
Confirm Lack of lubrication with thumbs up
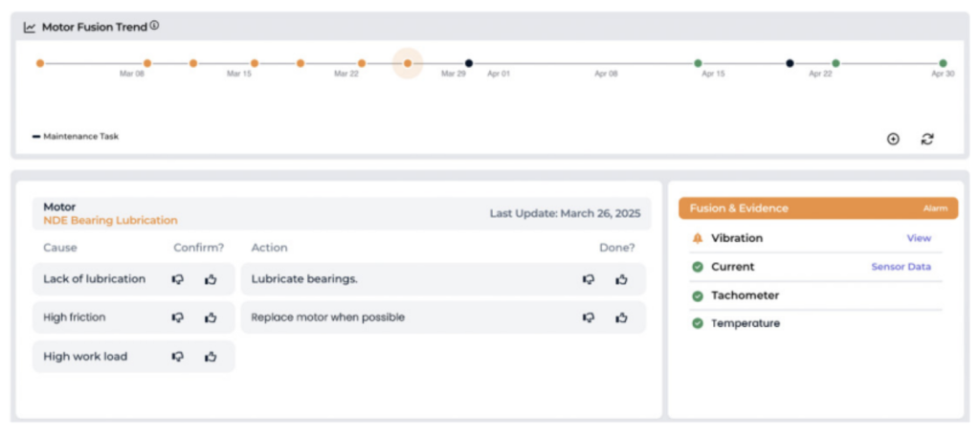[x=211, y=279]
